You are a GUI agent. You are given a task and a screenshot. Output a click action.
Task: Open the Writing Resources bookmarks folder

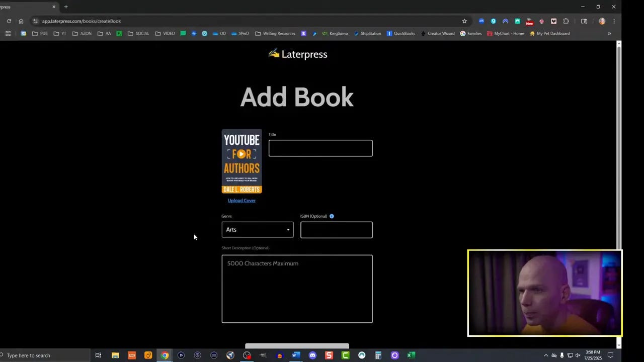(275, 33)
